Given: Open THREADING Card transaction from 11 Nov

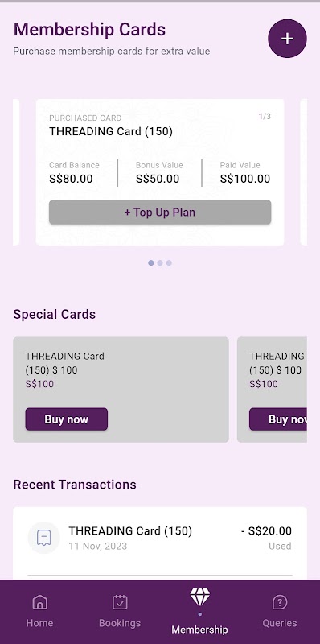Looking at the screenshot, I should [x=160, y=538].
